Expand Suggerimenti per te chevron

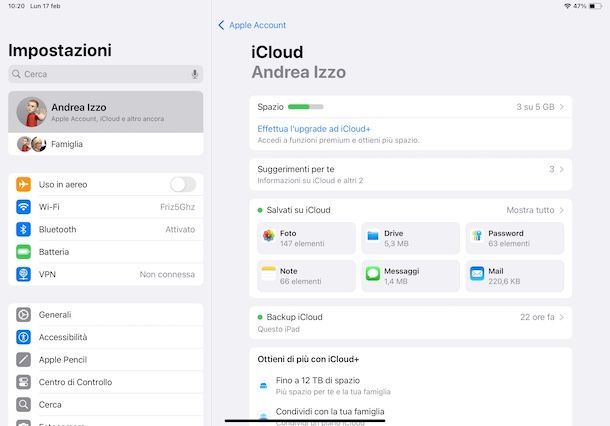[562, 169]
